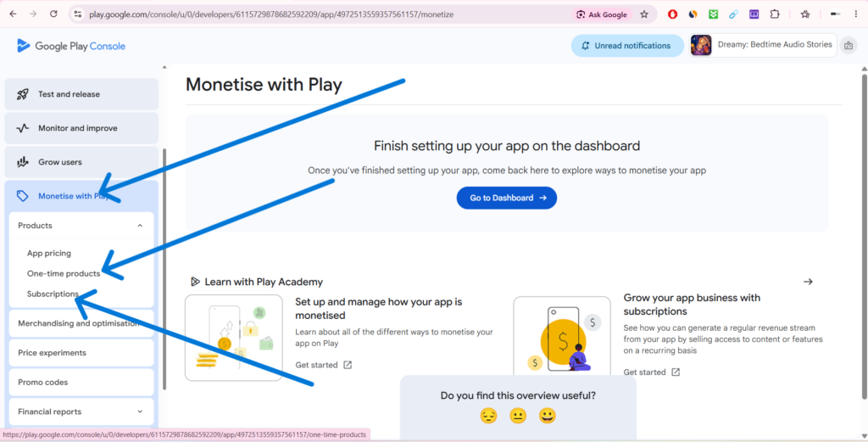This screenshot has width=868, height=442.
Task: Open the extensions puzzle icon
Action: coord(775,14)
